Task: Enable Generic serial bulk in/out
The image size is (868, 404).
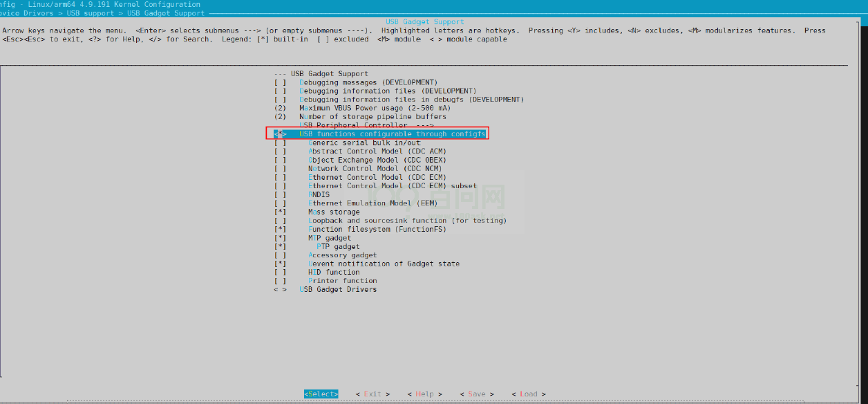Action: click(347, 143)
